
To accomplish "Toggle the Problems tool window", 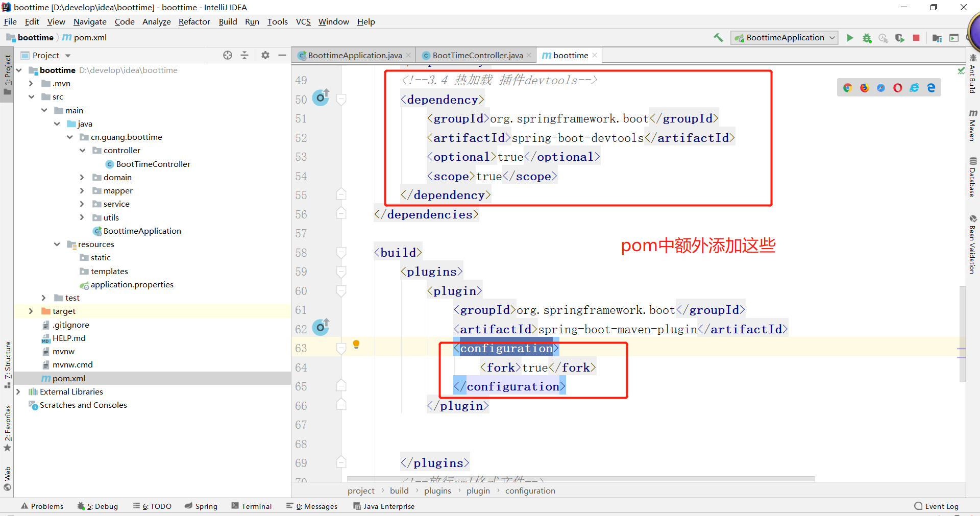I will tap(42, 506).
